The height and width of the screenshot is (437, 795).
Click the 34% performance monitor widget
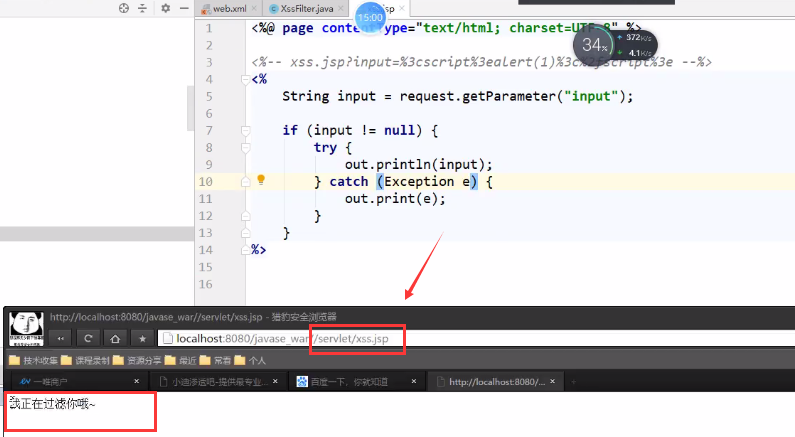593,45
